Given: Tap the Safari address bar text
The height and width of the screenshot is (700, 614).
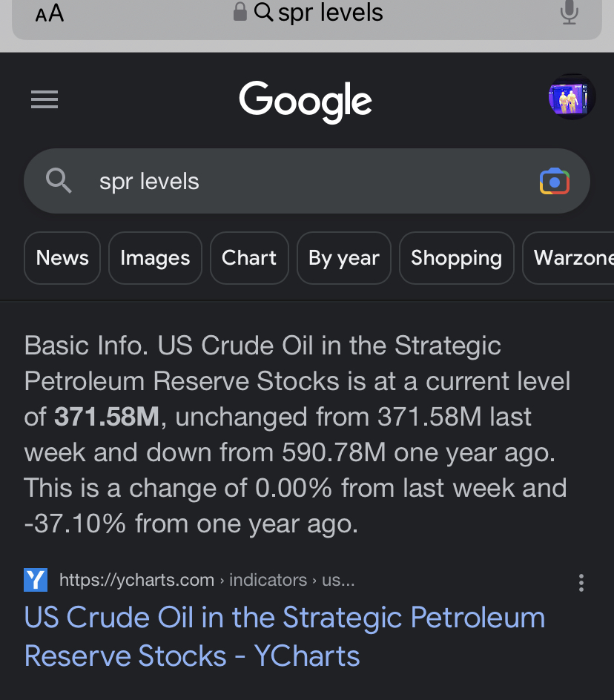Looking at the screenshot, I should pos(331,12).
